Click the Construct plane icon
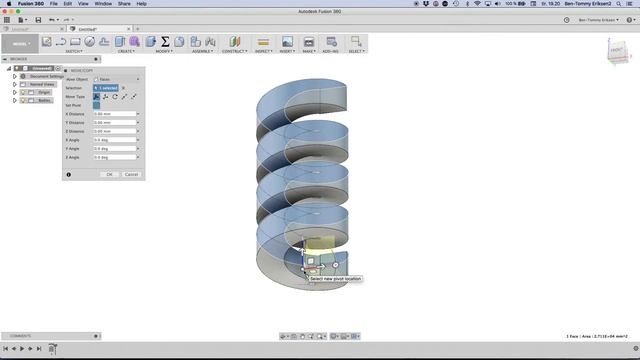This screenshot has height=360, width=640. click(235, 42)
